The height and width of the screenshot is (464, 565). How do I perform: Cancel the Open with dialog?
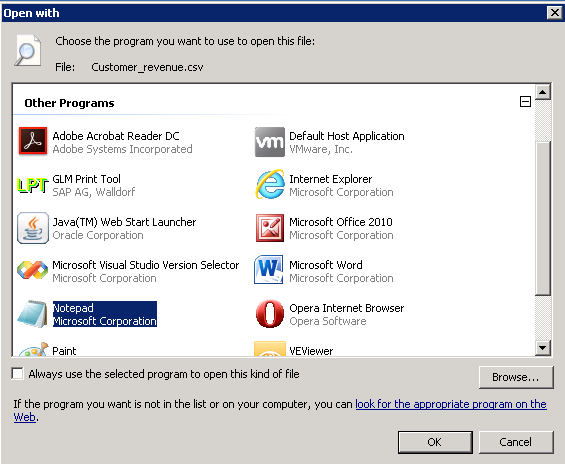tap(516, 442)
